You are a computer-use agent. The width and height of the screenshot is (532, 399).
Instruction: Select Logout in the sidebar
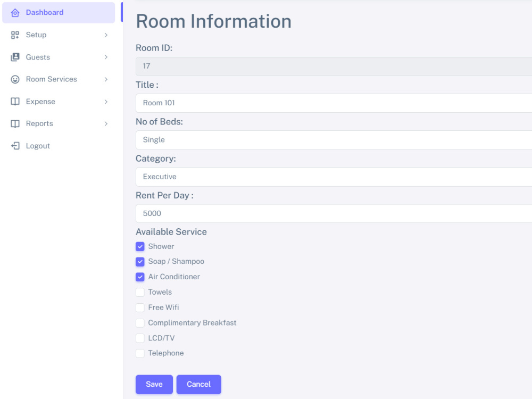click(59, 146)
